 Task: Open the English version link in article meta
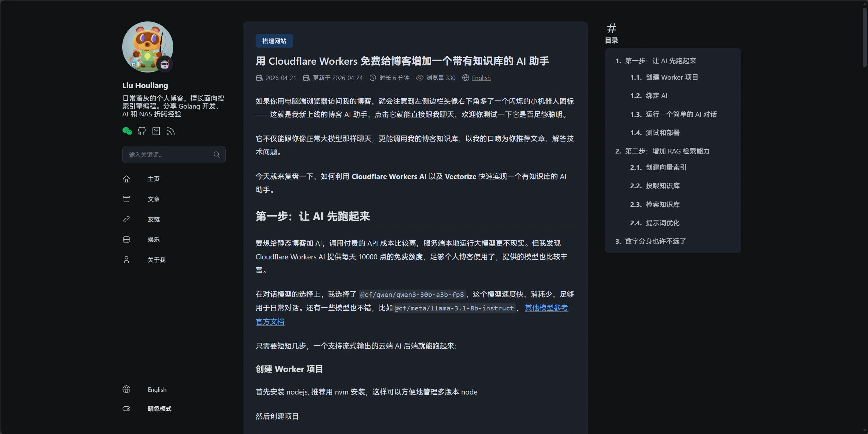pyautogui.click(x=481, y=78)
